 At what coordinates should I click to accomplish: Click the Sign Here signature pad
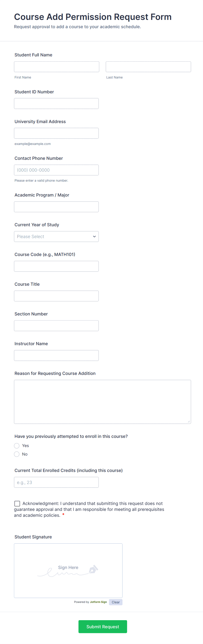pos(68,571)
